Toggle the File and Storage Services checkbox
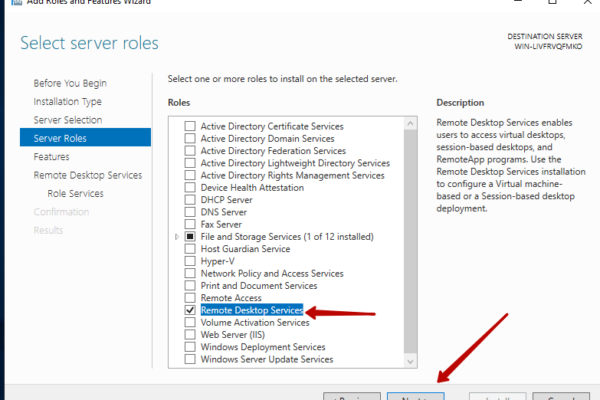600x400 pixels. pos(190,236)
